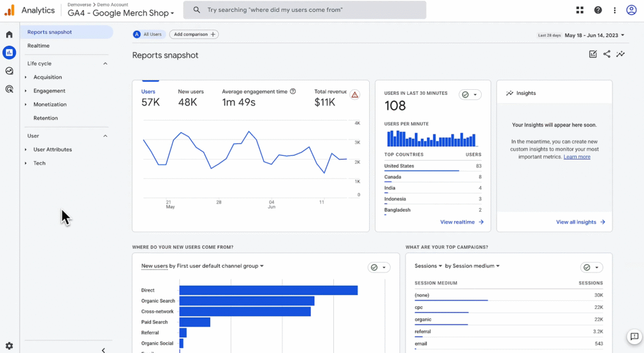Click the Learn more link in Insights
Viewport: 644px width, 353px height.
[577, 157]
